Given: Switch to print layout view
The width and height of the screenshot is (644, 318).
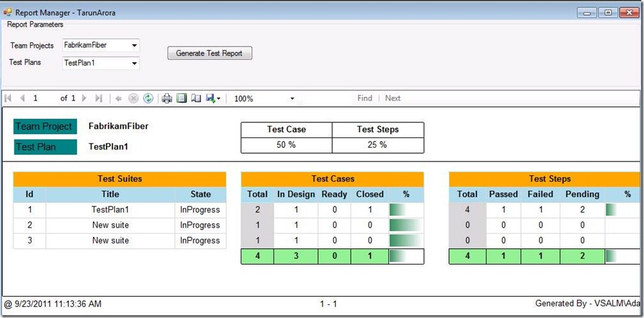Looking at the screenshot, I should [x=182, y=98].
